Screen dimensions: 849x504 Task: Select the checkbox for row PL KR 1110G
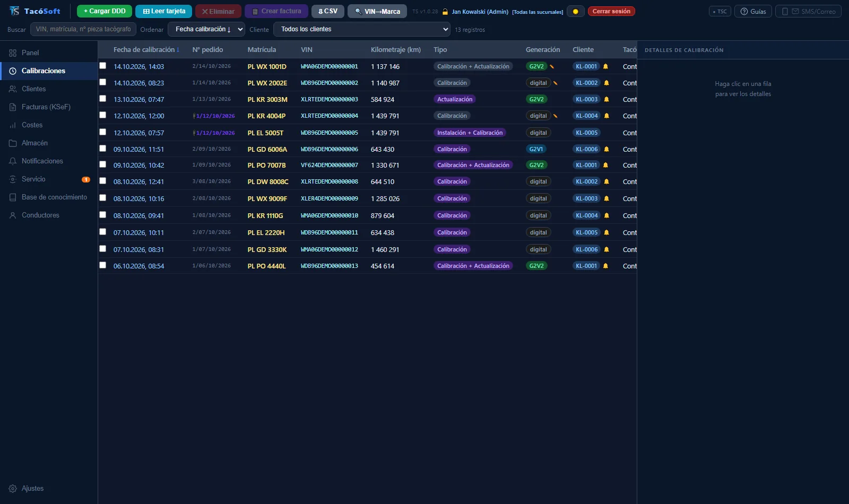pos(103,215)
